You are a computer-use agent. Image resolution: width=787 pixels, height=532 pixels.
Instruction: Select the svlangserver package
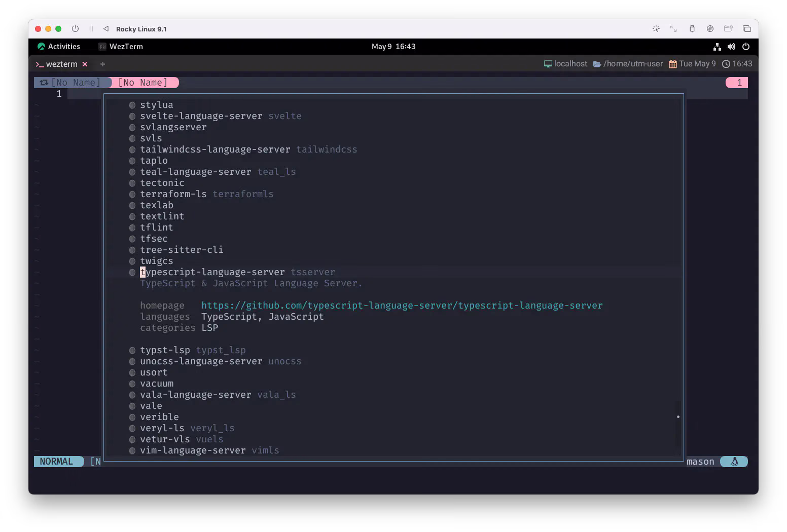(173, 127)
